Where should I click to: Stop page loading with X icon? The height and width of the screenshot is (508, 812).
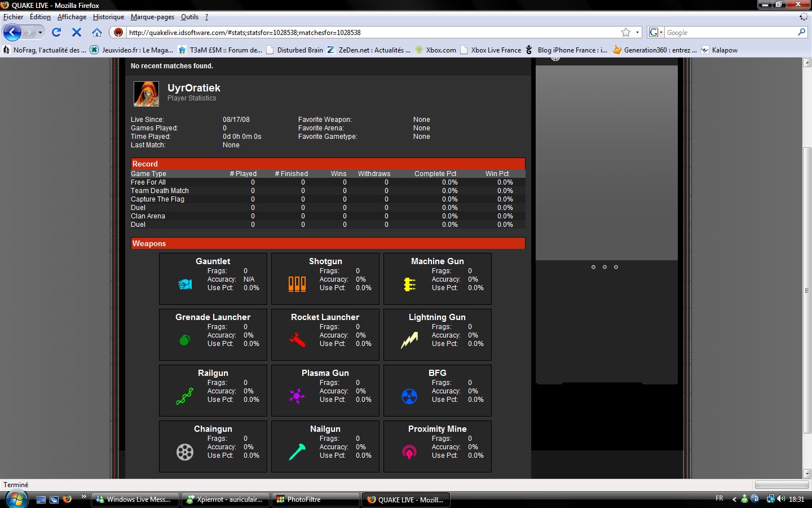[77, 32]
